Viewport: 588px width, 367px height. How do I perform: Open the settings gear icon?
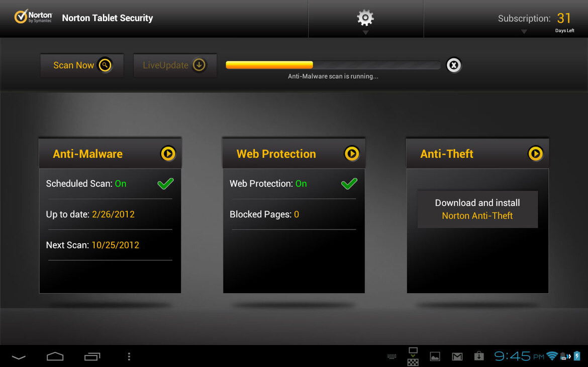pyautogui.click(x=365, y=18)
